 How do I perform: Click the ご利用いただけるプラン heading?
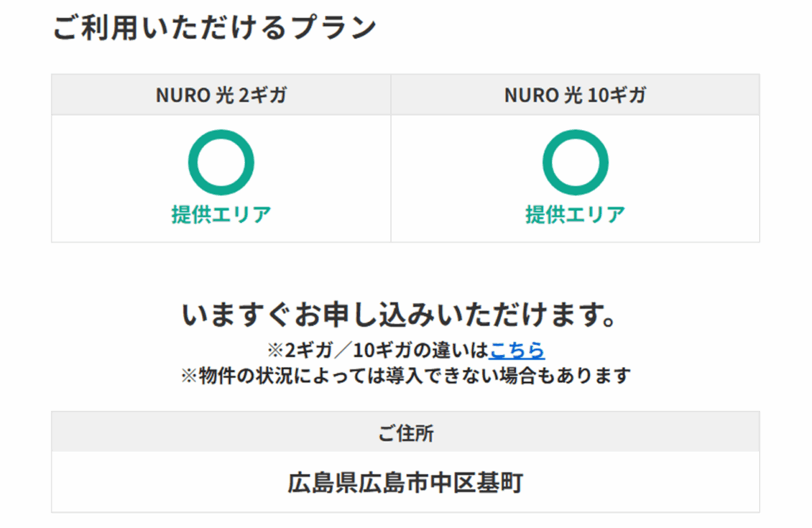click(214, 28)
